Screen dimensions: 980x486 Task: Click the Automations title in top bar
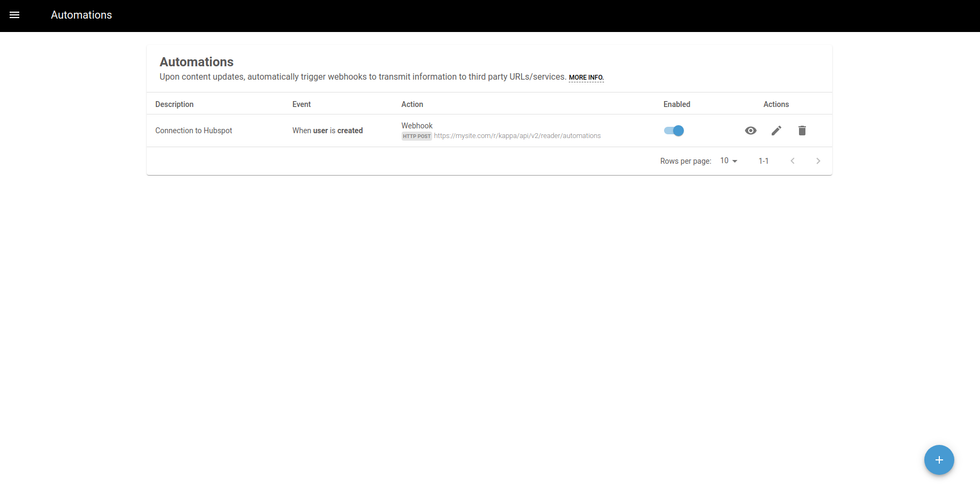coord(81,15)
